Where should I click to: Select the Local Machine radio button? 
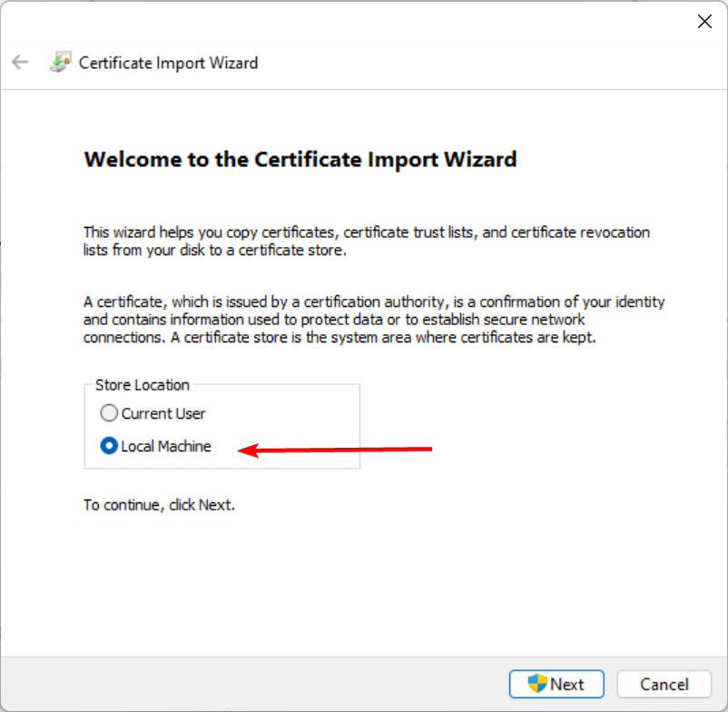[109, 446]
